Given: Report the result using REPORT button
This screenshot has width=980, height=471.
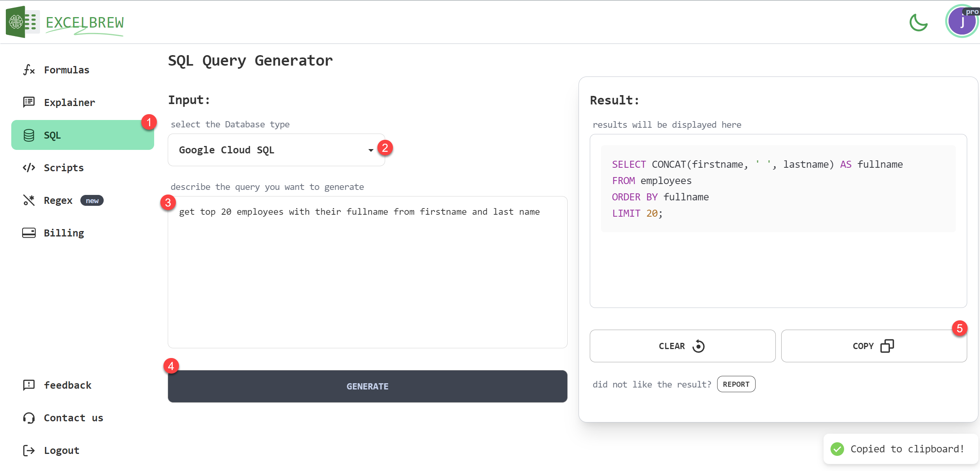Looking at the screenshot, I should (736, 384).
